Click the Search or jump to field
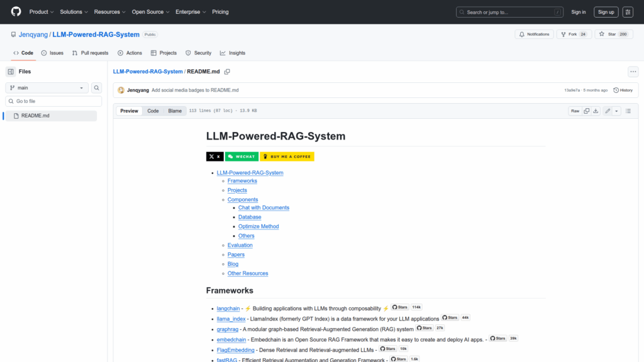 (x=509, y=12)
